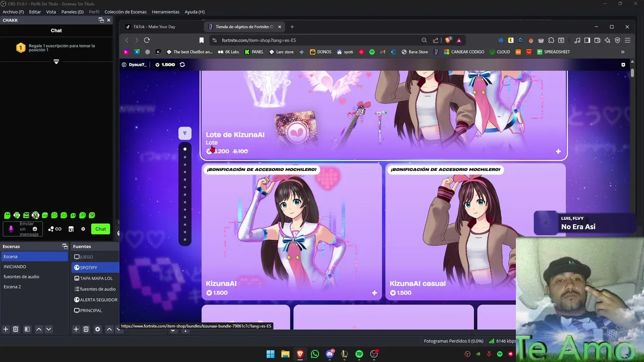
Task: Open scene filters icon in Escenas panel
Action: coord(27,329)
